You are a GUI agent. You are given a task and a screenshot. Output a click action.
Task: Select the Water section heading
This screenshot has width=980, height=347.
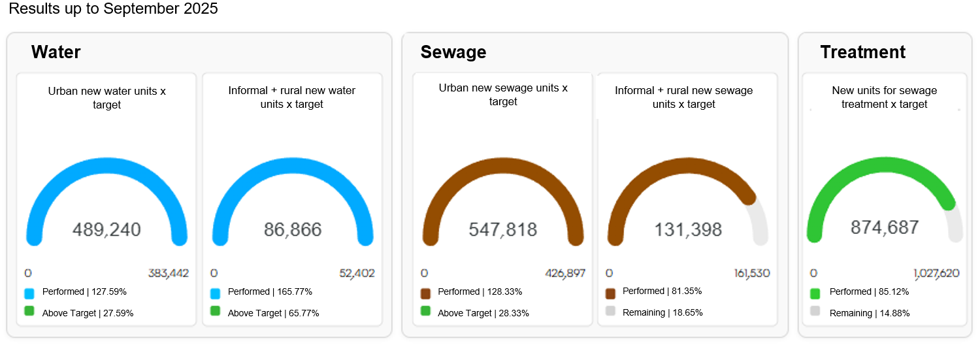pos(56,52)
